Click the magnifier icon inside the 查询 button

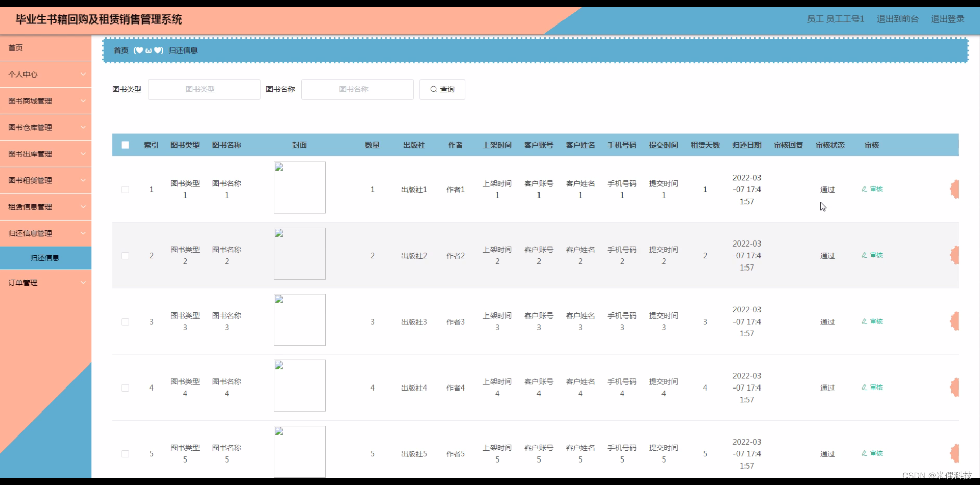(433, 89)
